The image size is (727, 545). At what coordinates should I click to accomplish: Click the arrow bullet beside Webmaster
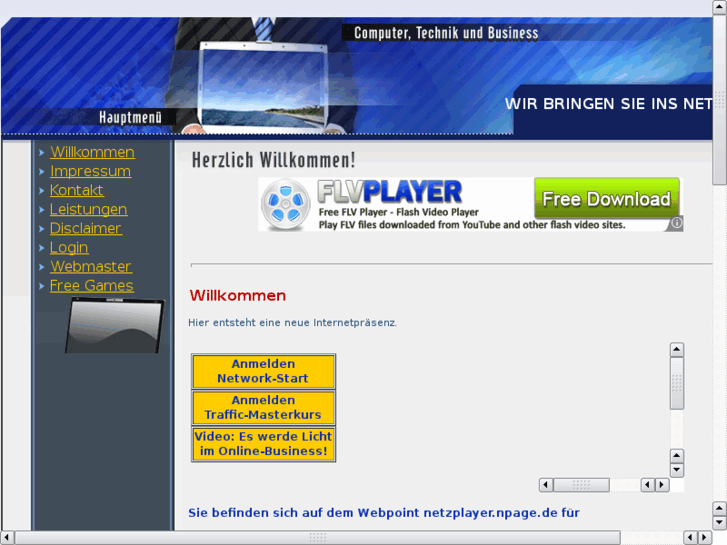(x=42, y=267)
